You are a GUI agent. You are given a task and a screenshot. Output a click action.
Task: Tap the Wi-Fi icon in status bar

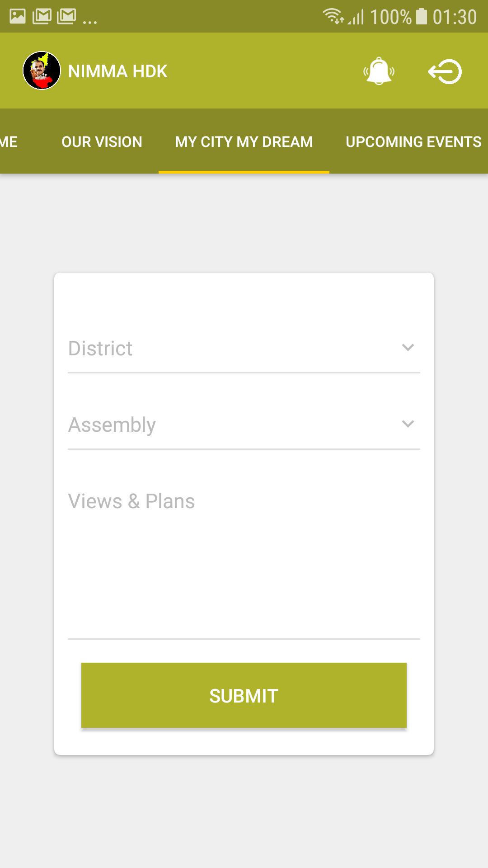click(333, 16)
